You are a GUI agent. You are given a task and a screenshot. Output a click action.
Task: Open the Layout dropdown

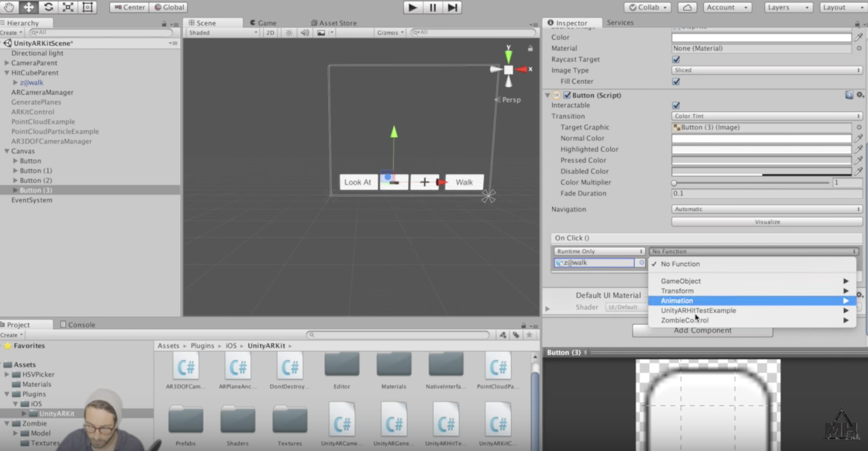pos(843,7)
